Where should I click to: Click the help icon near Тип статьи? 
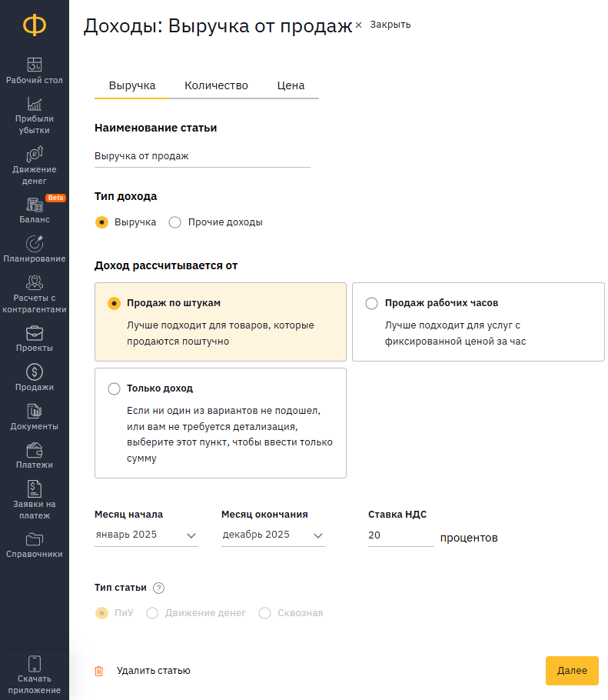point(158,588)
